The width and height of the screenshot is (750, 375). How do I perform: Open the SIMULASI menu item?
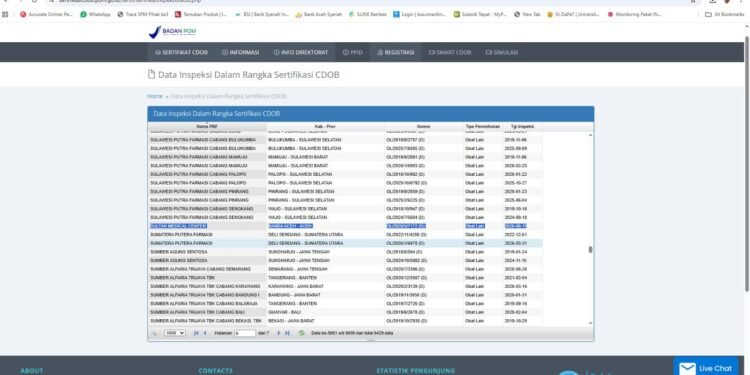click(x=502, y=52)
